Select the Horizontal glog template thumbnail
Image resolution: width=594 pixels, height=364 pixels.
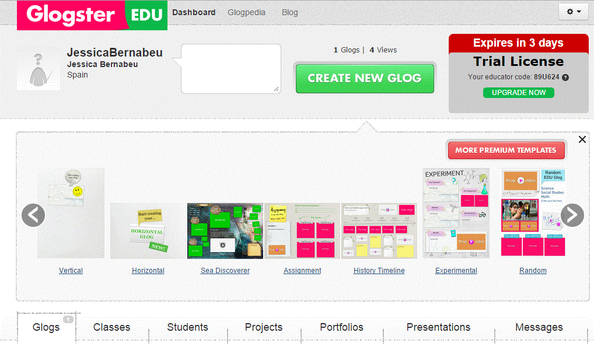(148, 230)
